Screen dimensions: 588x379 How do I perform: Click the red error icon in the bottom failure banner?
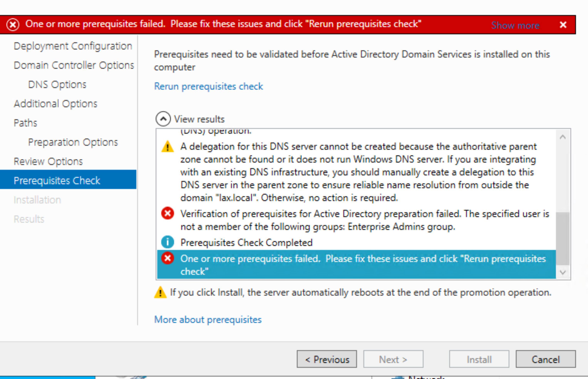click(168, 258)
